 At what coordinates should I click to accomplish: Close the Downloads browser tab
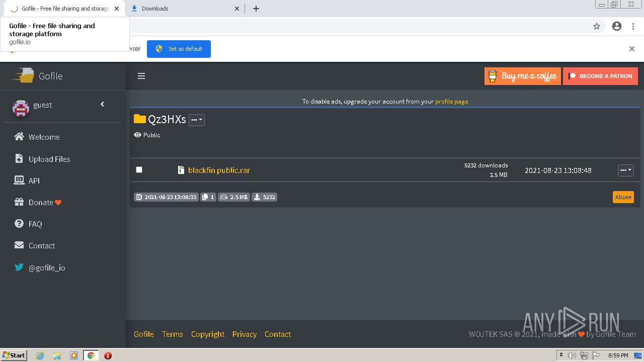click(x=237, y=9)
